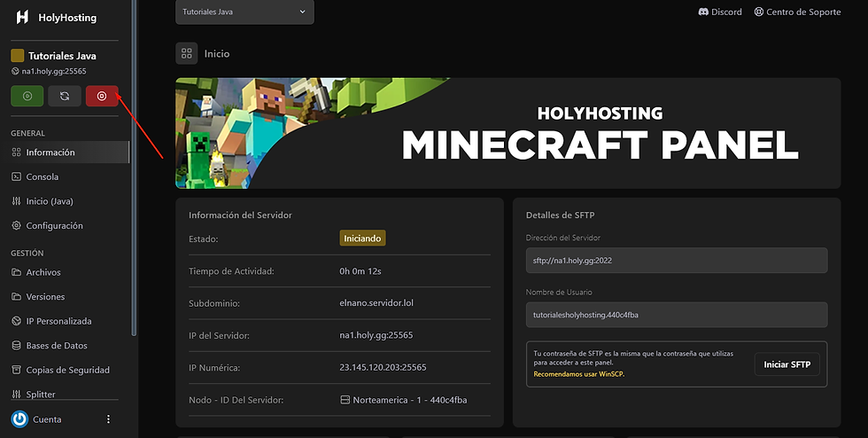Click the Norteamerica - 1 - 440c4fba value

pyautogui.click(x=409, y=400)
